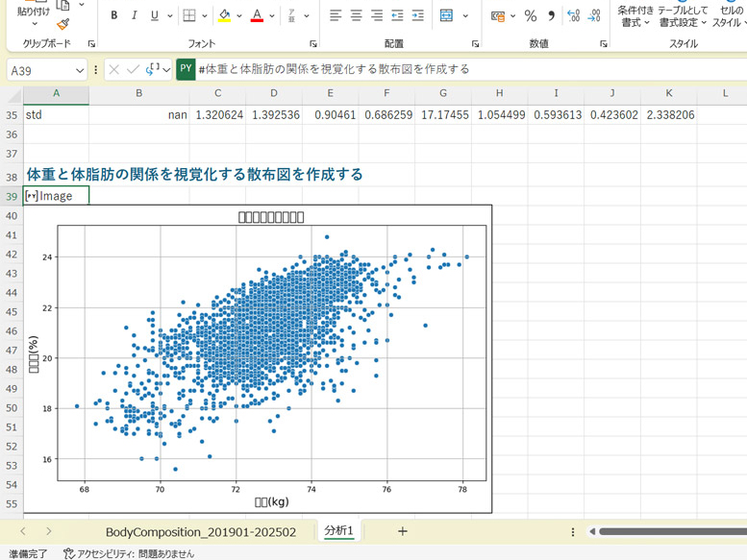Click cell containing std

pyautogui.click(x=56, y=115)
